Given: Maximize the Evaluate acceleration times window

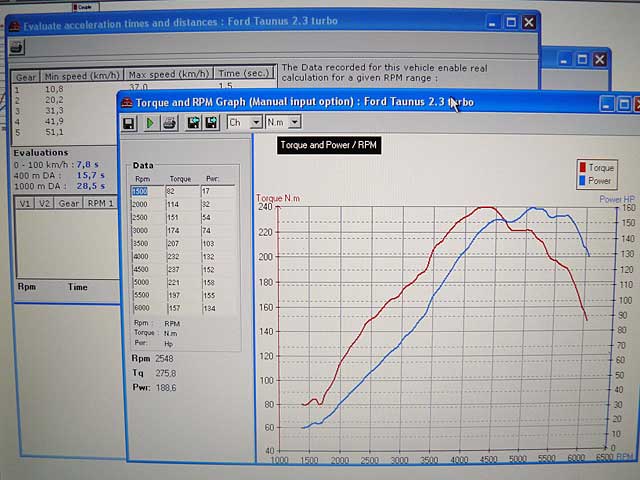Looking at the screenshot, I should 510,22.
